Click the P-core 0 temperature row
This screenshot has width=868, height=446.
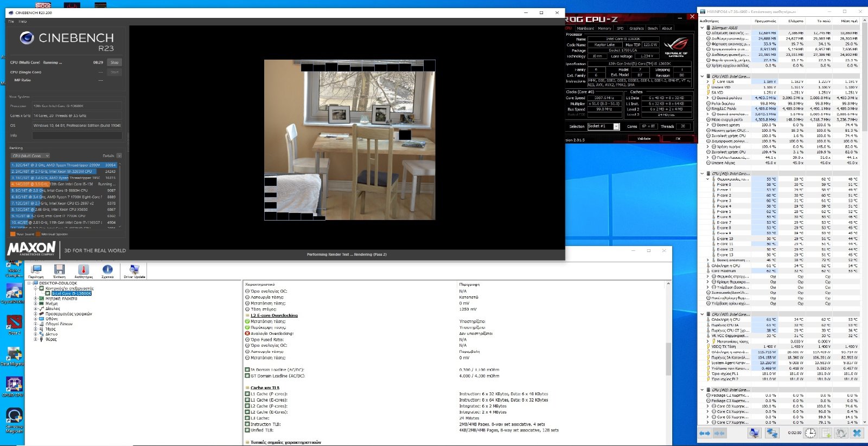[779, 184]
